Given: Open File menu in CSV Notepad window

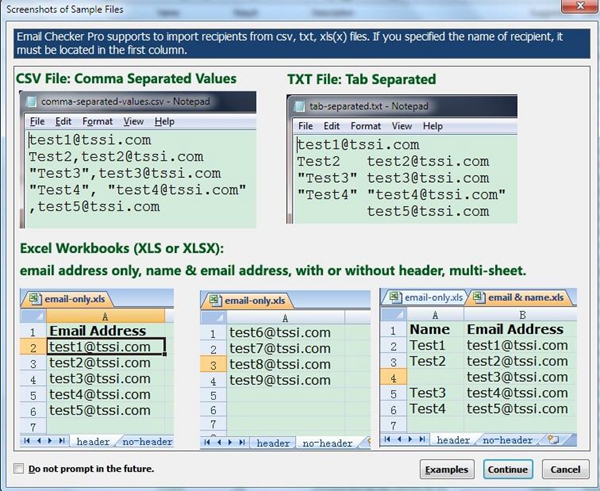Looking at the screenshot, I should click(37, 121).
